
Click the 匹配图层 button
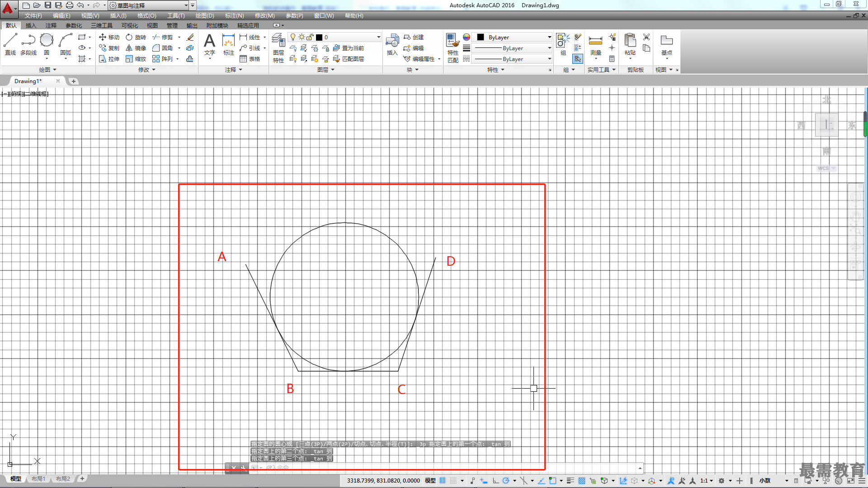click(x=348, y=59)
